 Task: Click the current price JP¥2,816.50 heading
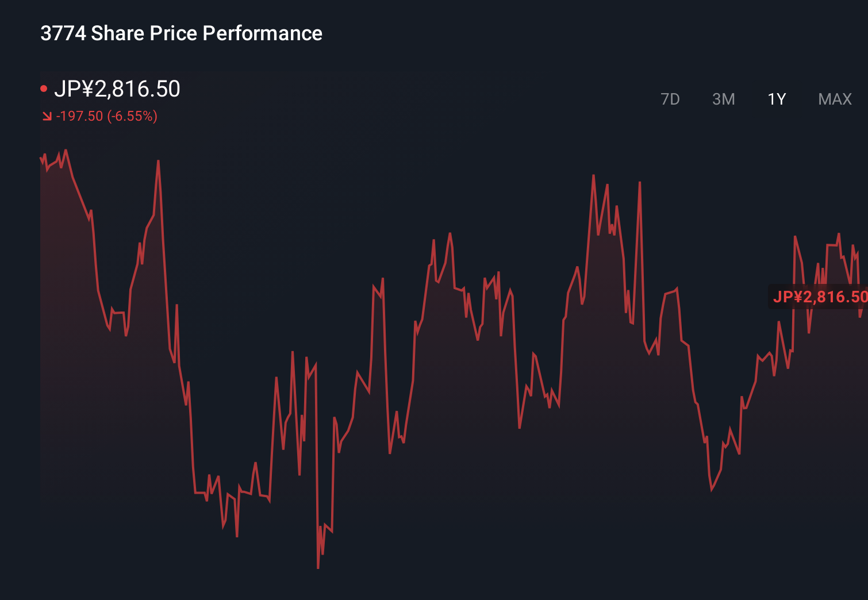(118, 89)
